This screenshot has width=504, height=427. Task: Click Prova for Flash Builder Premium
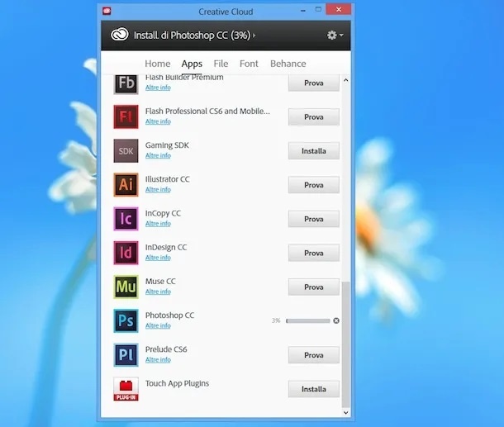click(314, 83)
